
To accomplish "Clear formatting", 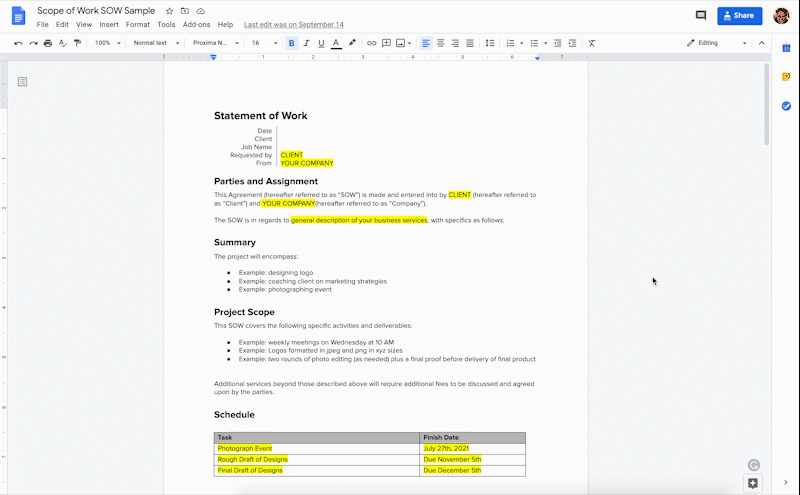I will (x=592, y=43).
